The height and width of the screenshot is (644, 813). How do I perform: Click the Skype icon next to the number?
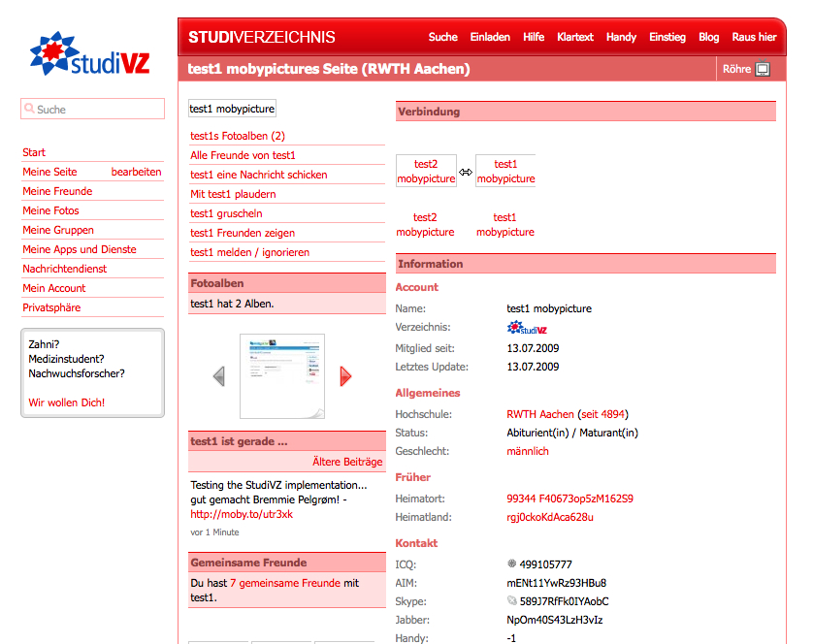[512, 600]
